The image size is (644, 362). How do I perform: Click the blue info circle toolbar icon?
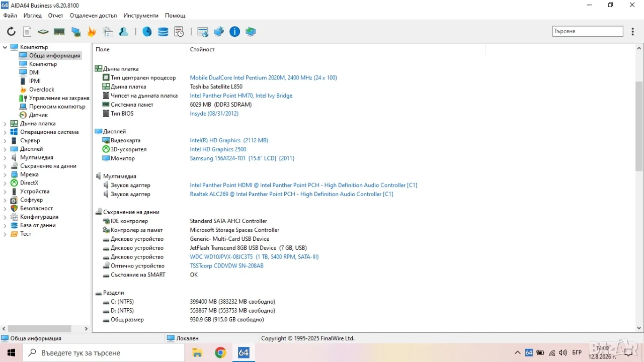pyautogui.click(x=234, y=32)
